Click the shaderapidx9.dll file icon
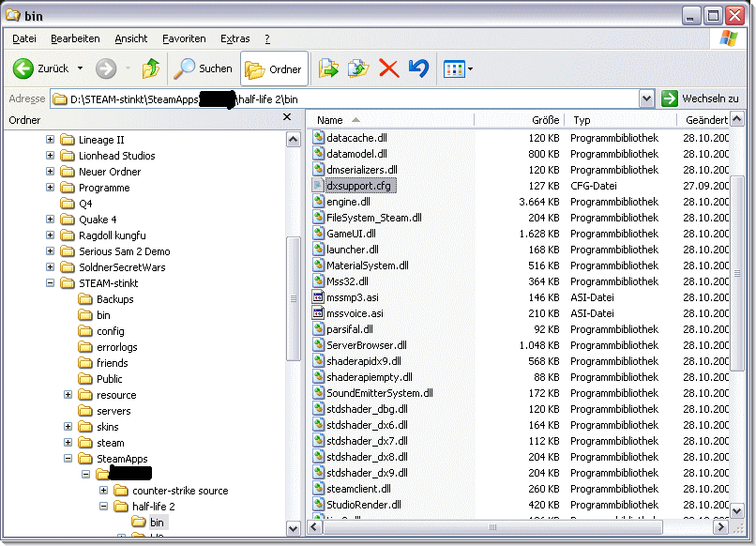The image size is (756, 546). click(318, 361)
